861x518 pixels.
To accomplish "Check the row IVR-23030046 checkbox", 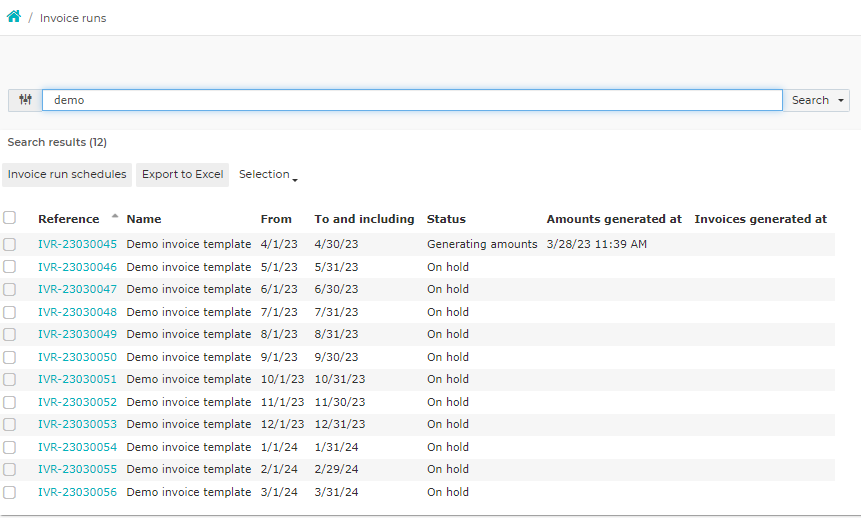I will pyautogui.click(x=9, y=267).
